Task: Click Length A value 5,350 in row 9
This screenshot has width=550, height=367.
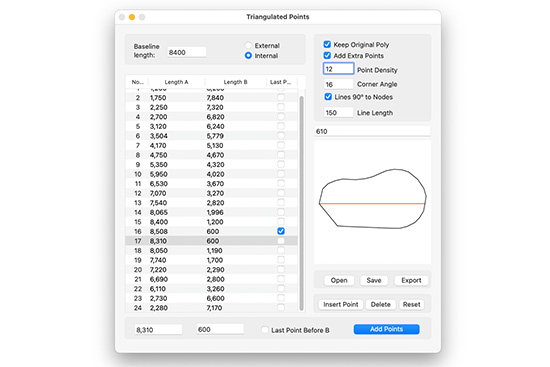Action: (x=159, y=164)
